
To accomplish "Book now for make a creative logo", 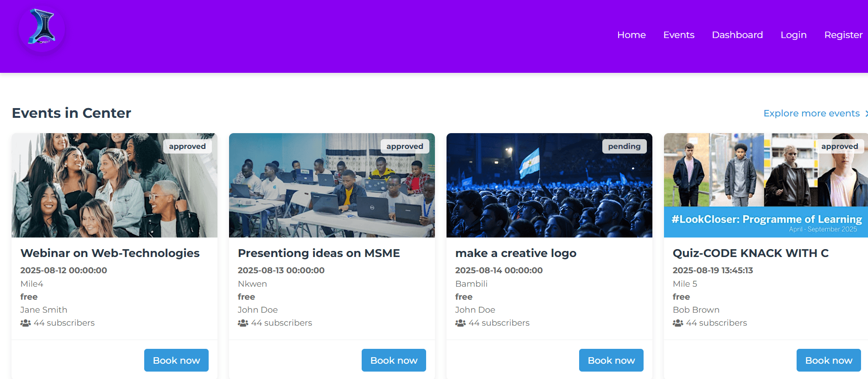I will pyautogui.click(x=611, y=360).
